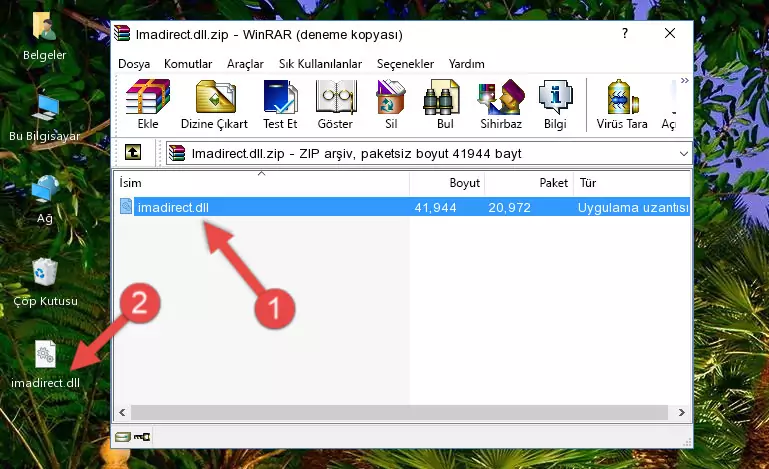Open the Yardım menu
This screenshot has width=769, height=469.
point(466,64)
